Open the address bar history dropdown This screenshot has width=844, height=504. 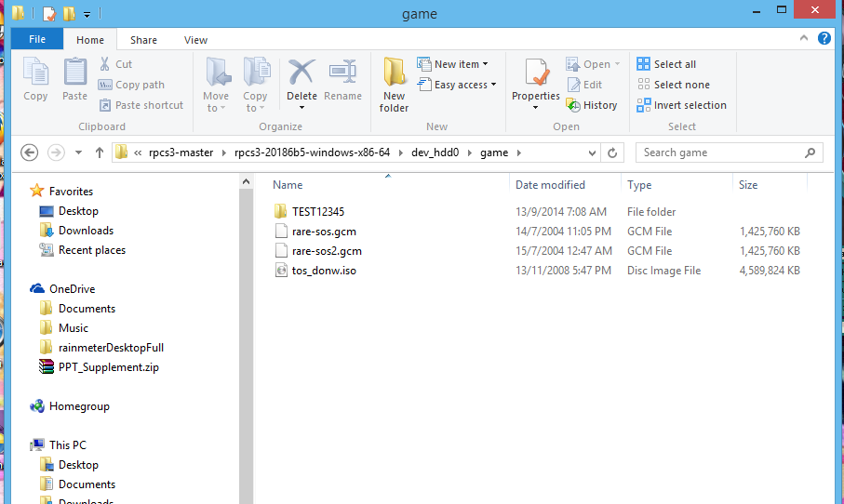coord(593,153)
